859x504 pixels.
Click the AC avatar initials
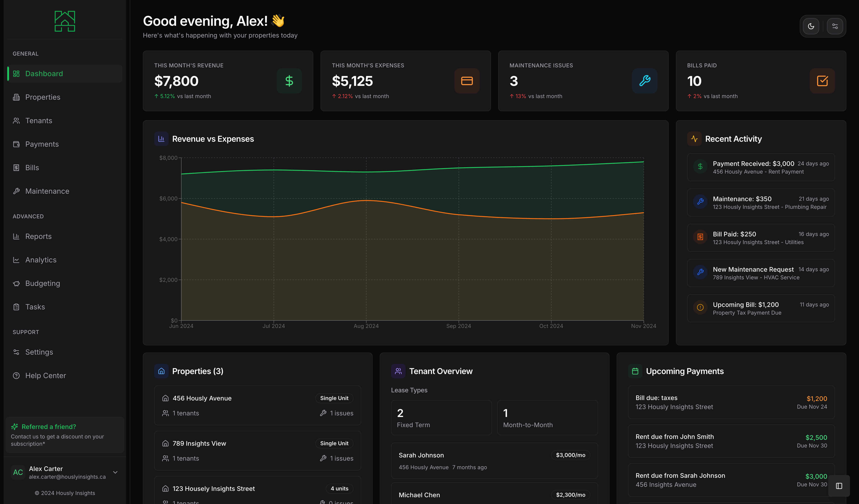(x=18, y=472)
